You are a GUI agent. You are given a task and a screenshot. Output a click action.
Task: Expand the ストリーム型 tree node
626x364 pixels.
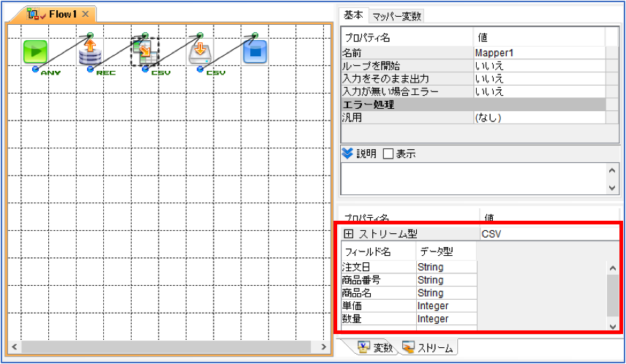point(349,234)
